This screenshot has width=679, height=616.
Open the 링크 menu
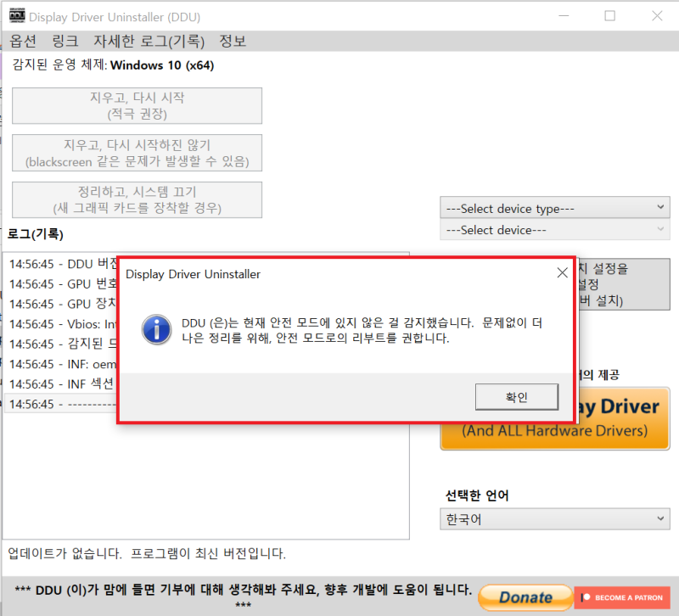63,40
